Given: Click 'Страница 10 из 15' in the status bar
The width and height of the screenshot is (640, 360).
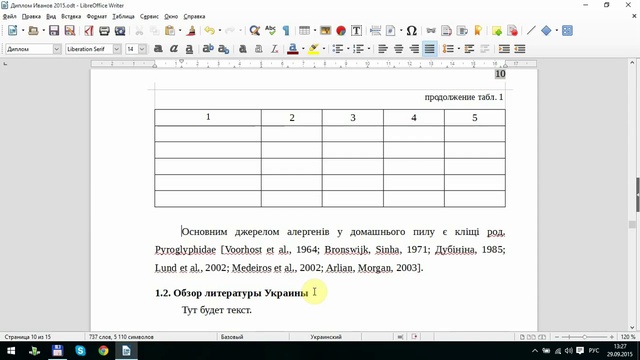Looking at the screenshot, I should [27, 337].
